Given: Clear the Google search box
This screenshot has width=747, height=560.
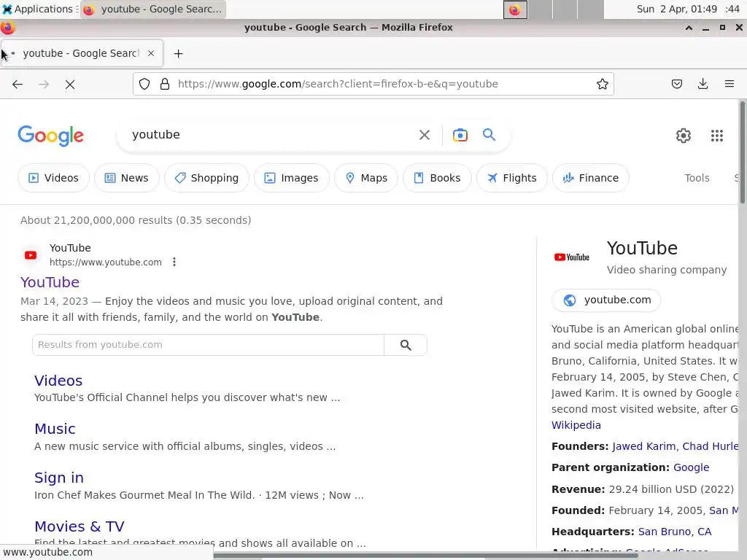Looking at the screenshot, I should (425, 135).
